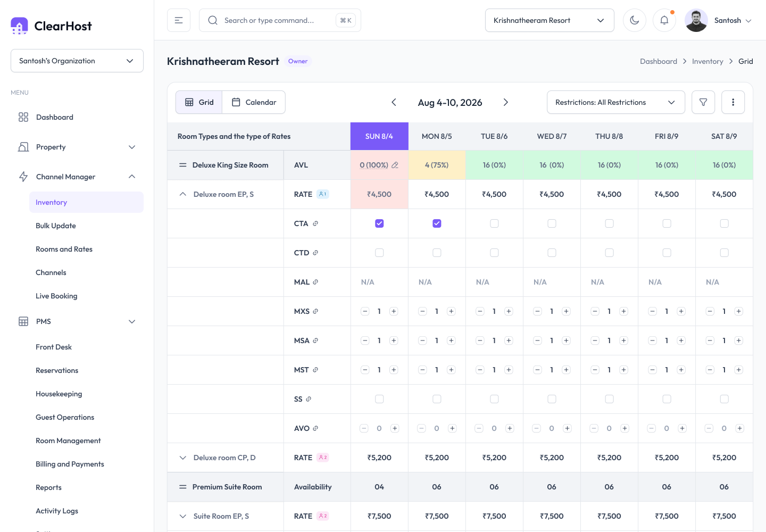Open Channels menu item
766x532 pixels.
coord(51,272)
